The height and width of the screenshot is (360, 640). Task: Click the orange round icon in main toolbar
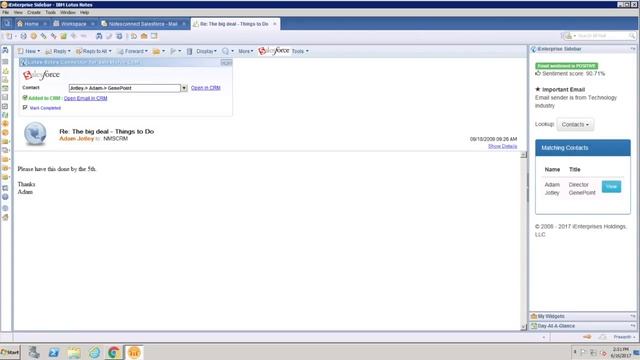pos(33,36)
